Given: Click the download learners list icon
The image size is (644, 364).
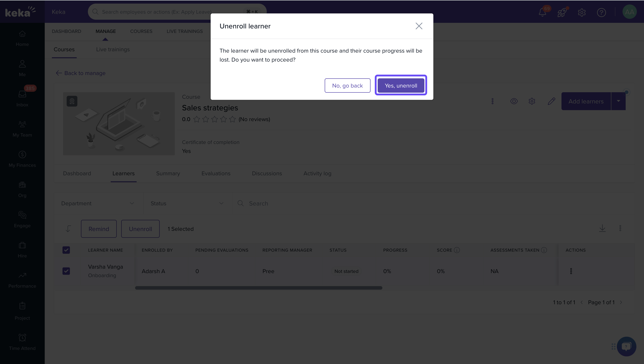Looking at the screenshot, I should pos(602,228).
